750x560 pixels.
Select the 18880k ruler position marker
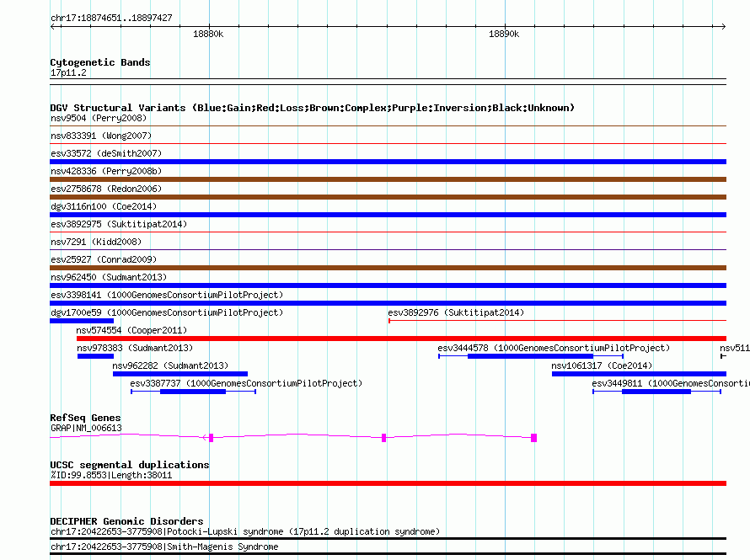point(208,34)
